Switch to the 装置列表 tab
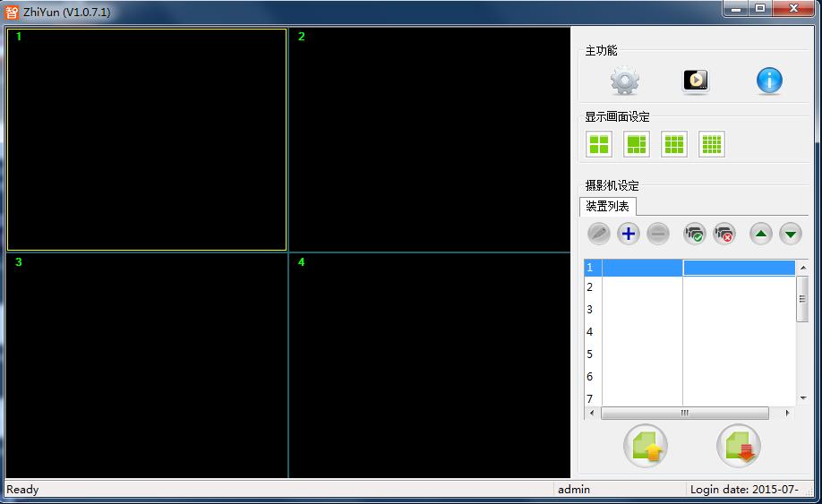The image size is (822, 504). coord(608,207)
